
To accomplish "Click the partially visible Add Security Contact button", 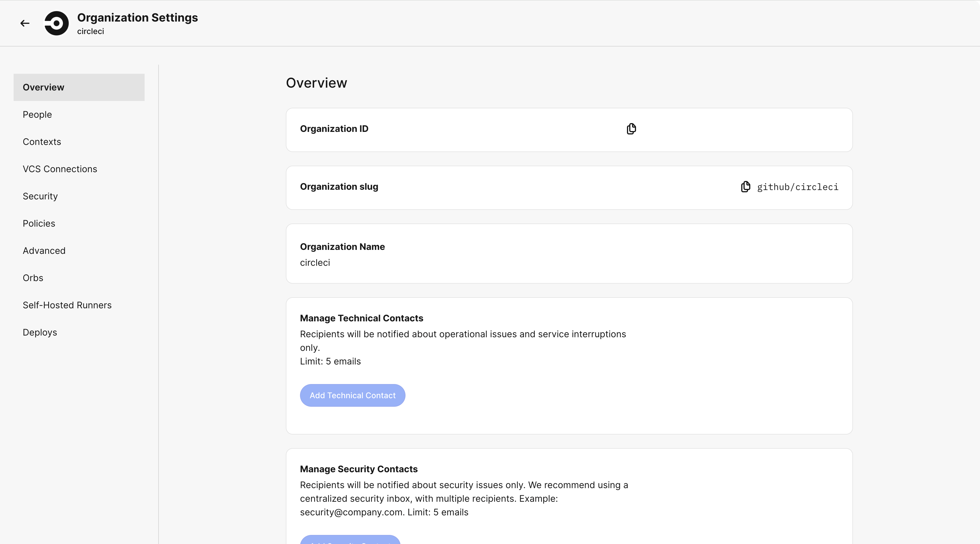I will coord(350,540).
